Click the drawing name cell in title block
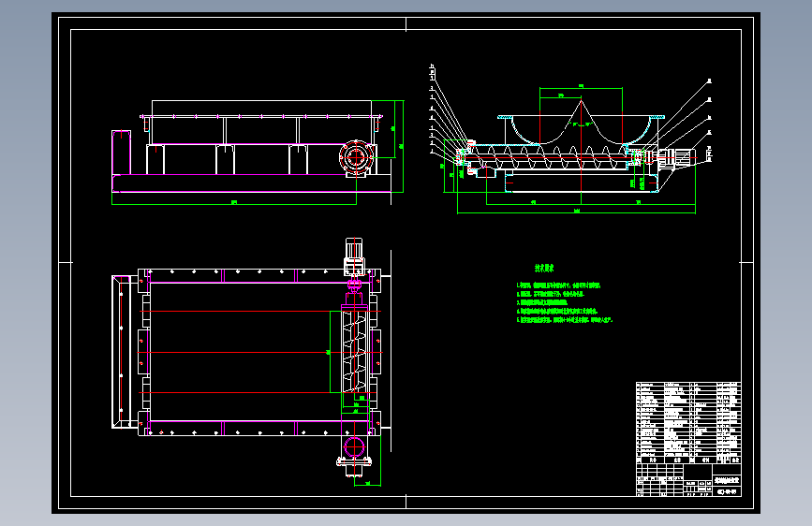Screen dimensions: 812x526 pos(728,481)
